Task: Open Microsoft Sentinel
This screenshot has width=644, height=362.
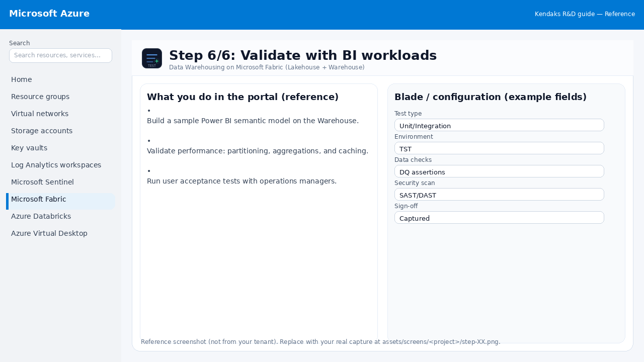Action: click(60, 182)
